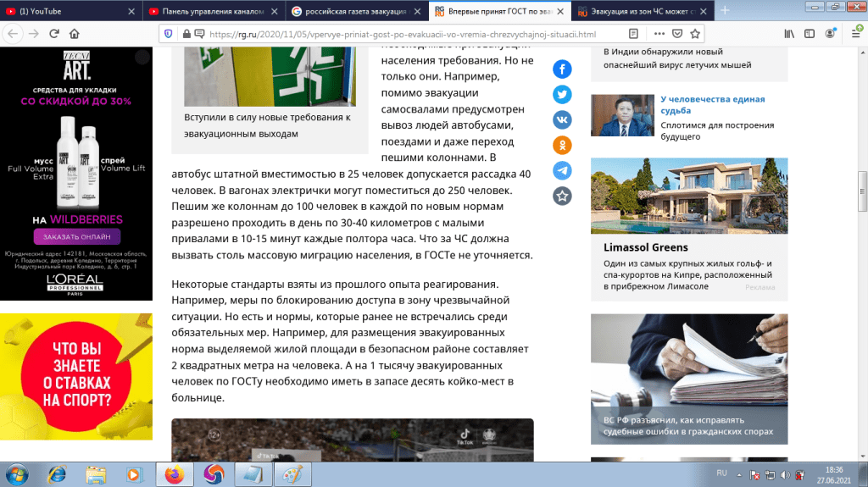Share the article on Twitter

[x=562, y=94]
